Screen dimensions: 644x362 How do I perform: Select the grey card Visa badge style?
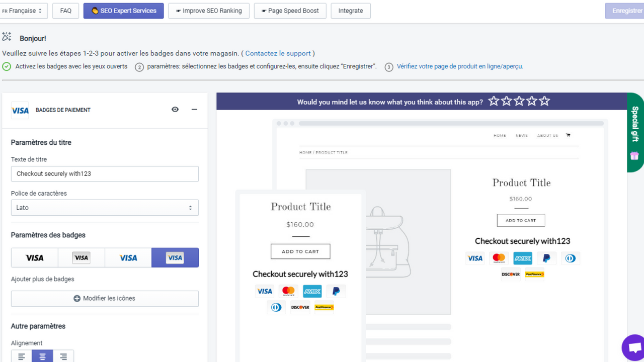pos(82,257)
